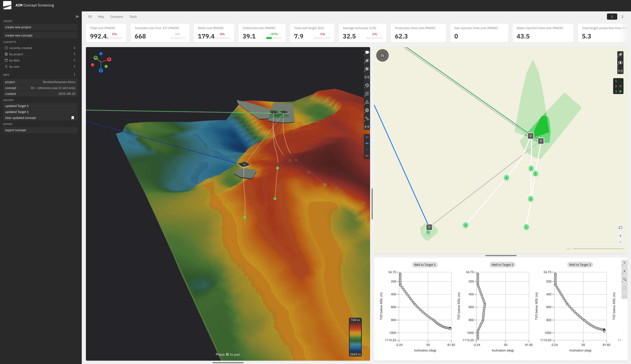Click the map compass north icon
The image size is (631, 364).
point(382,55)
